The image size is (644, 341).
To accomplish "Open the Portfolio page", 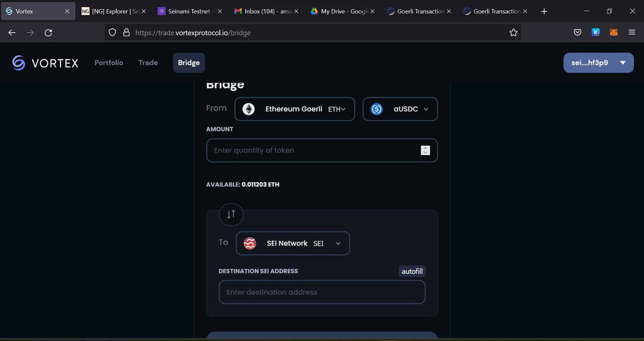I will click(109, 63).
